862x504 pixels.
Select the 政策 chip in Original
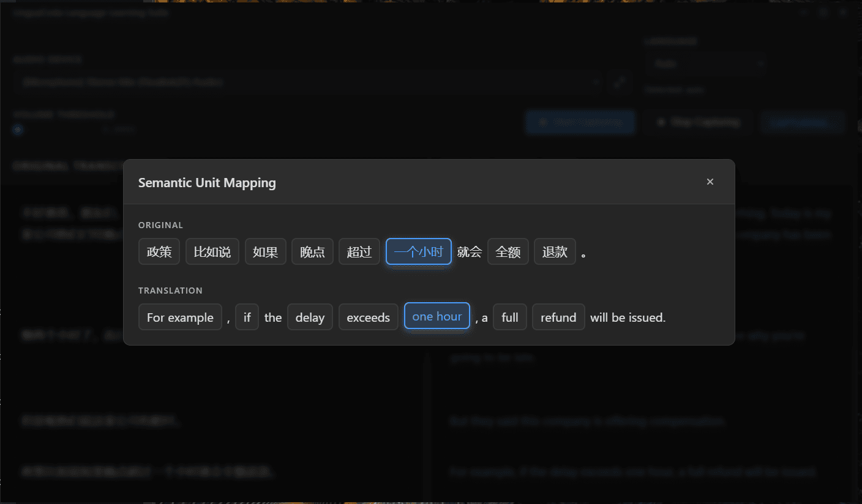(159, 251)
